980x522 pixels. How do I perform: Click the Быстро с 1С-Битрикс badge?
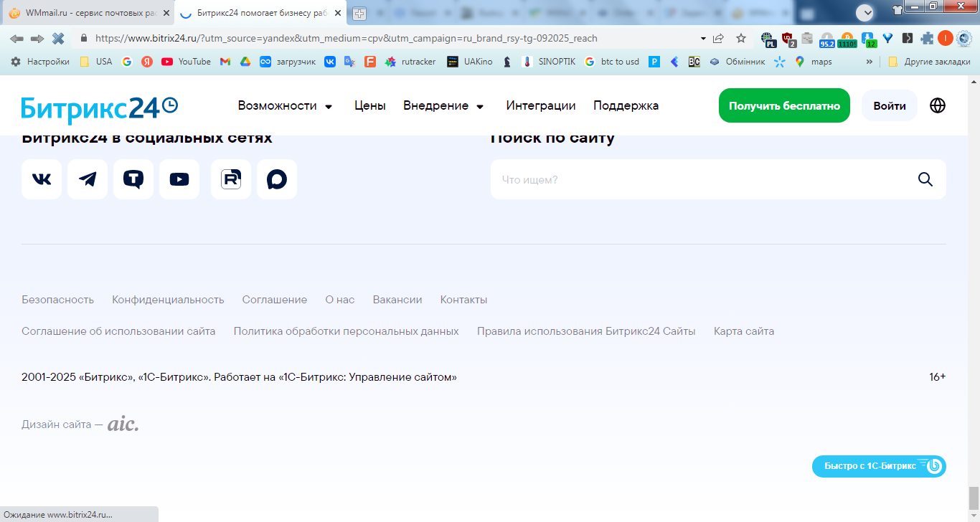tap(879, 466)
